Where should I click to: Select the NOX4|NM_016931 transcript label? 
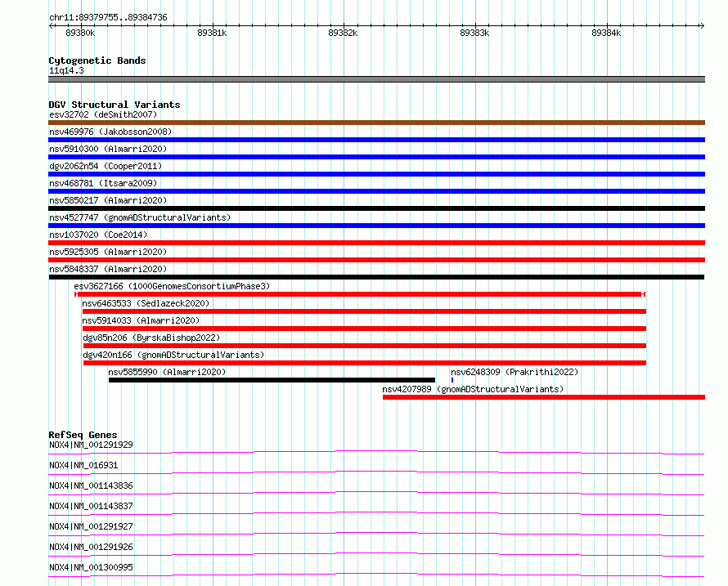(x=83, y=465)
